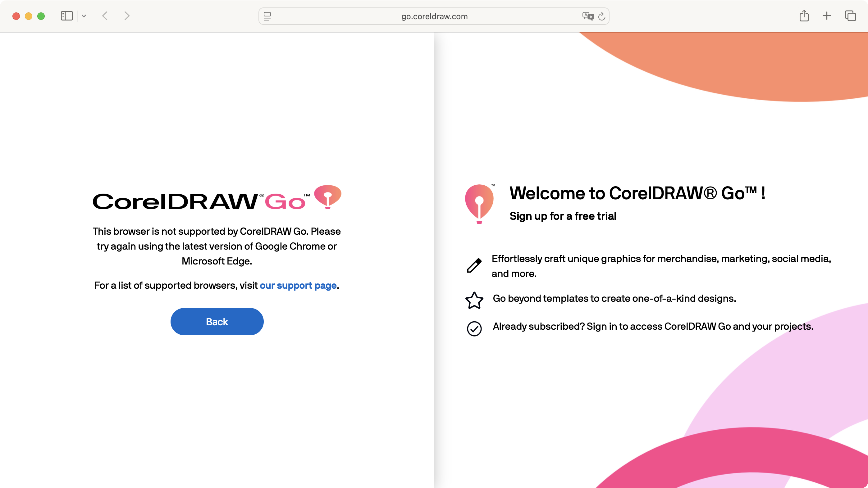This screenshot has width=868, height=488.
Task: Open the page reader menu icon in address bar
Action: coord(267,16)
